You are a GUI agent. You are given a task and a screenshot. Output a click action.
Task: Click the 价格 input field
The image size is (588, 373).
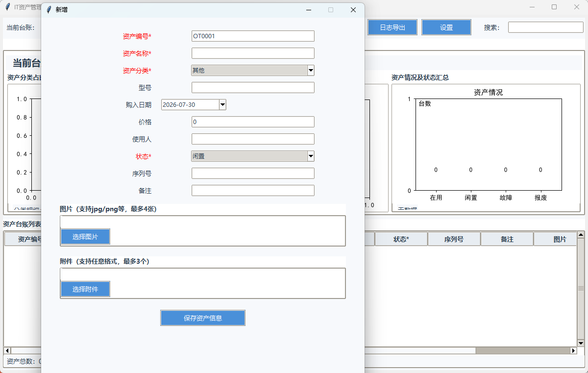253,122
